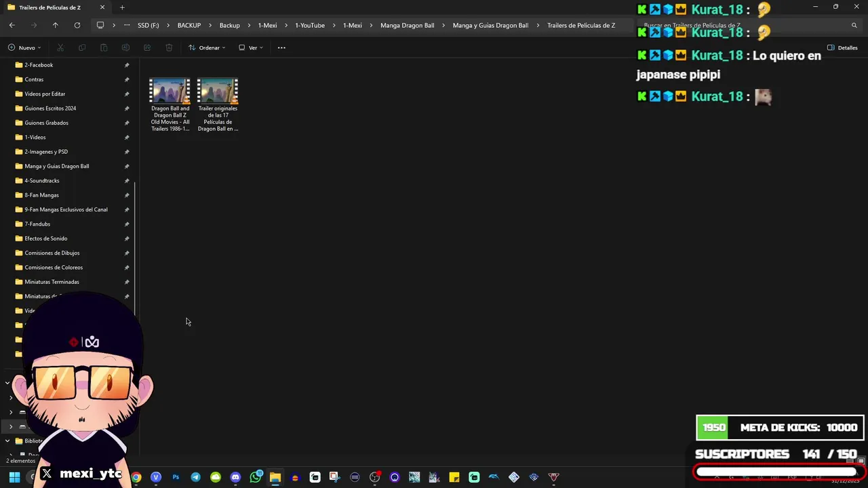Click Trailers de Peliculas de Z breadcrumb

(x=581, y=25)
